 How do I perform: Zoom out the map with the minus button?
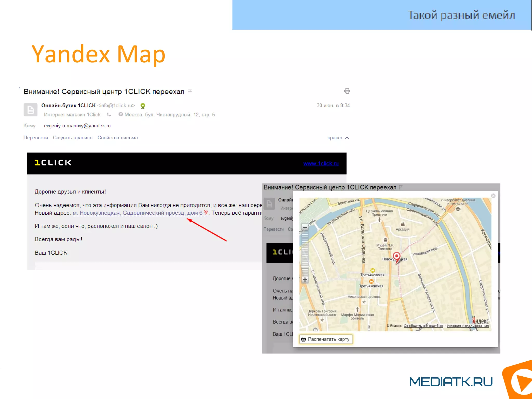pyautogui.click(x=305, y=227)
